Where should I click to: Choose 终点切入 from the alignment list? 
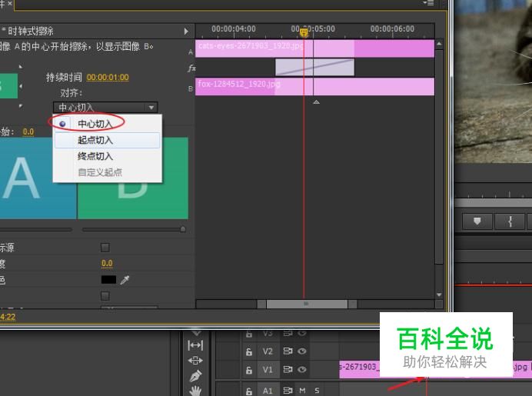(107, 156)
